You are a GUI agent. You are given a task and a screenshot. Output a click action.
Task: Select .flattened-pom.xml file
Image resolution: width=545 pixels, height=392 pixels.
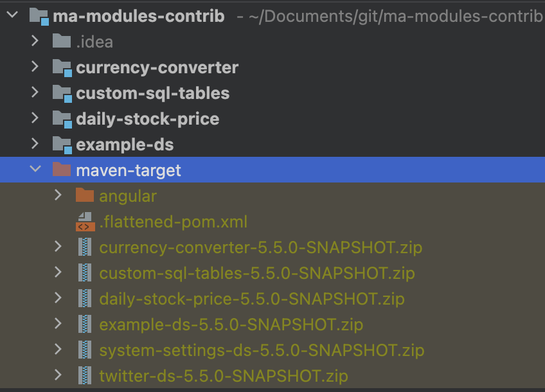point(173,222)
